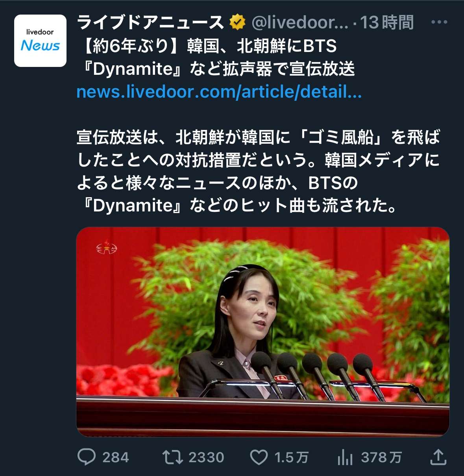Retweet using the repost arrows icon
Image resolution: width=464 pixels, height=476 pixels.
pyautogui.click(x=172, y=457)
